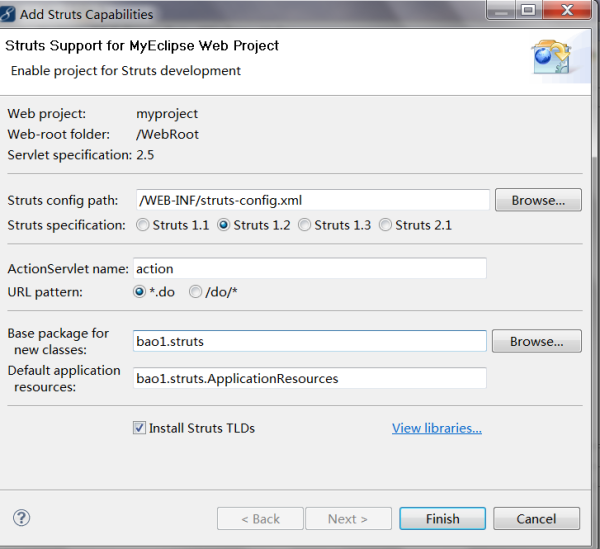Maximize the Add Struts Capabilities dialog
Image resolution: width=600 pixels, height=549 pixels.
pos(528,10)
